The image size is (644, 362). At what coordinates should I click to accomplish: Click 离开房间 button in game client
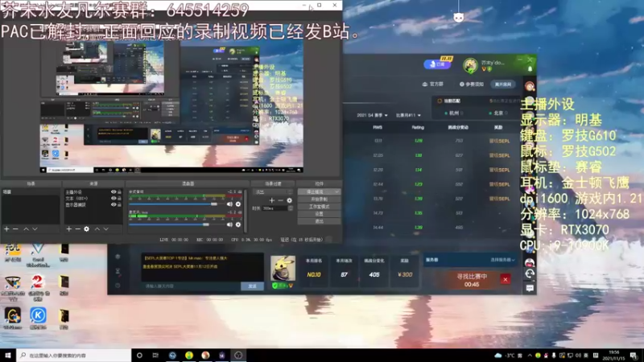click(x=503, y=84)
